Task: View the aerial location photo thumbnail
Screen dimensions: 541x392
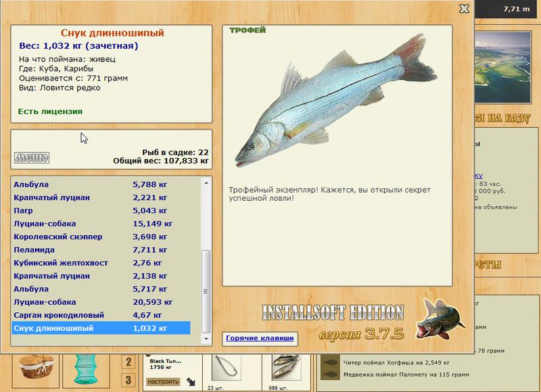Action: click(502, 68)
